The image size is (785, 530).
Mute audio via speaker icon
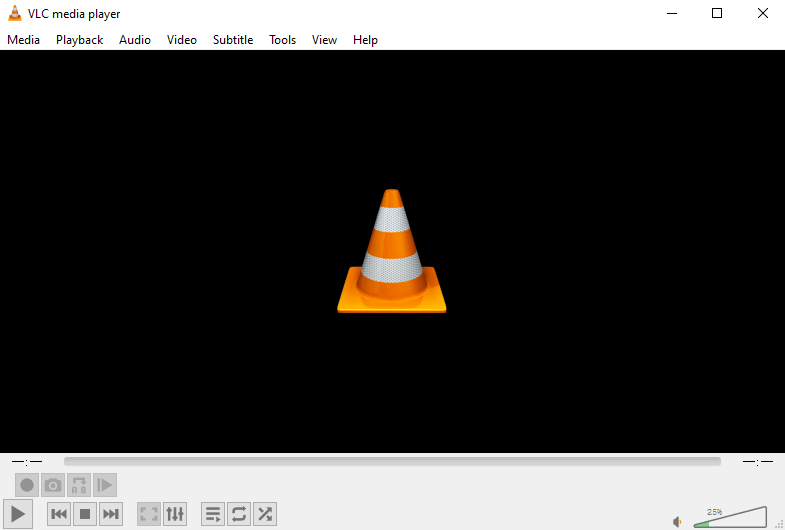(x=677, y=522)
